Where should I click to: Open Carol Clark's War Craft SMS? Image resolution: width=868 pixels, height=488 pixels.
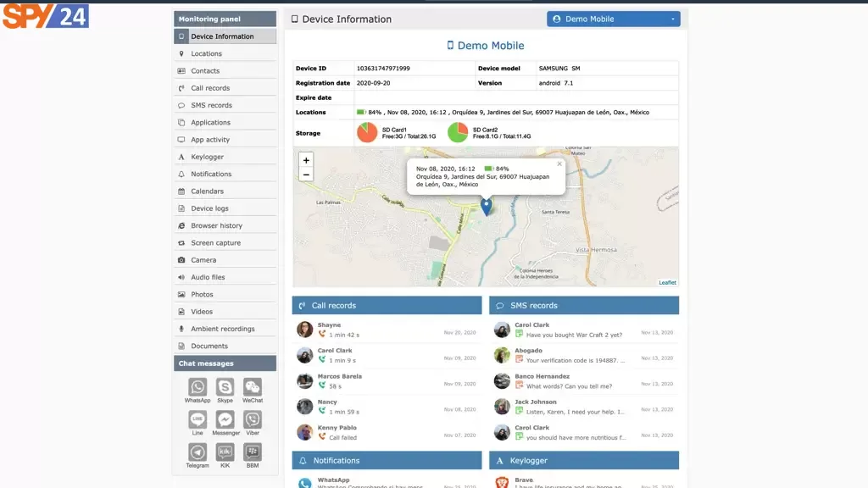click(x=584, y=330)
